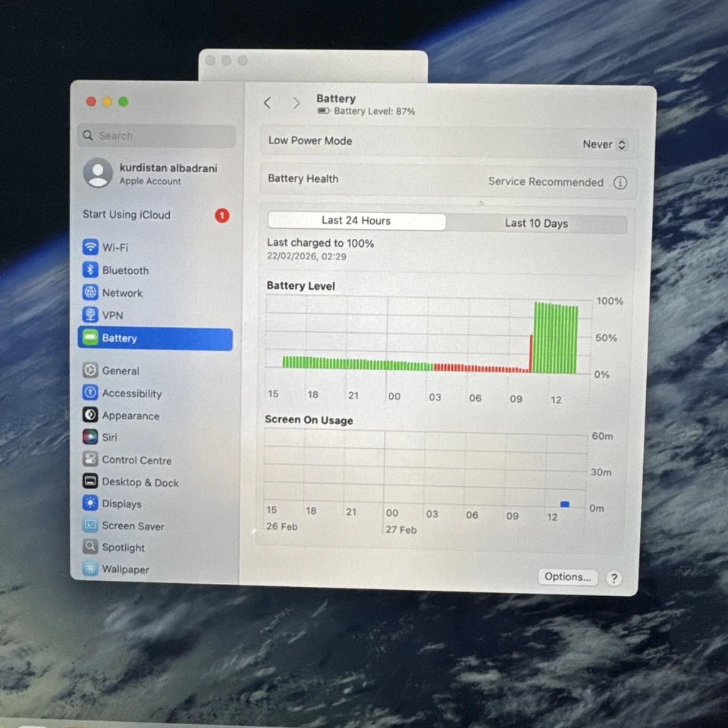Screen dimensions: 728x728
Task: Click the date 22/02/2026, 02:29
Action: point(306,256)
